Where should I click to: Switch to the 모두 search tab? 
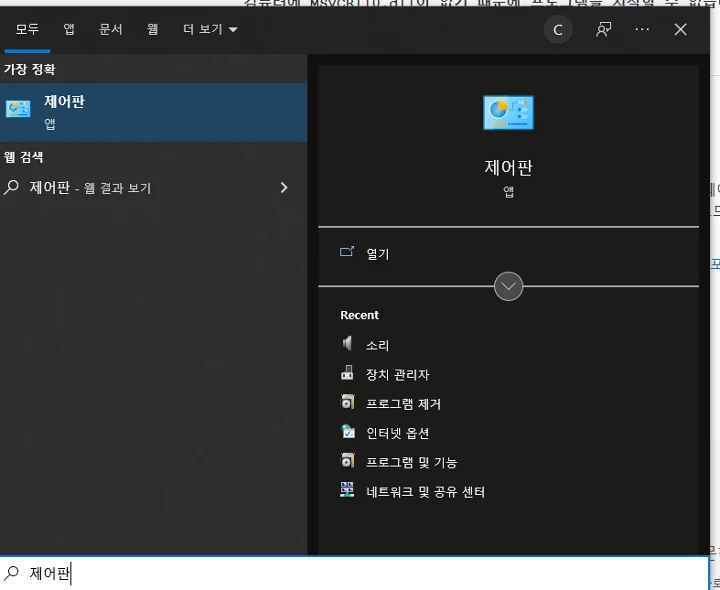(x=27, y=30)
